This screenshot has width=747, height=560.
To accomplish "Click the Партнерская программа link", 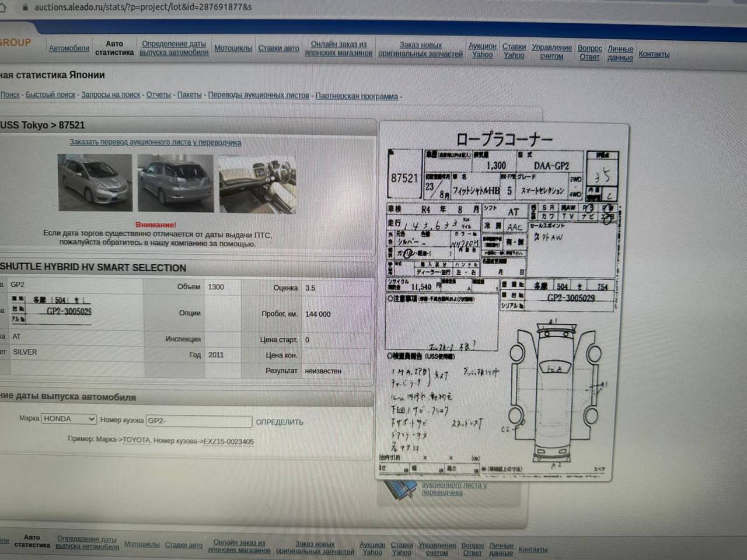I will click(357, 96).
